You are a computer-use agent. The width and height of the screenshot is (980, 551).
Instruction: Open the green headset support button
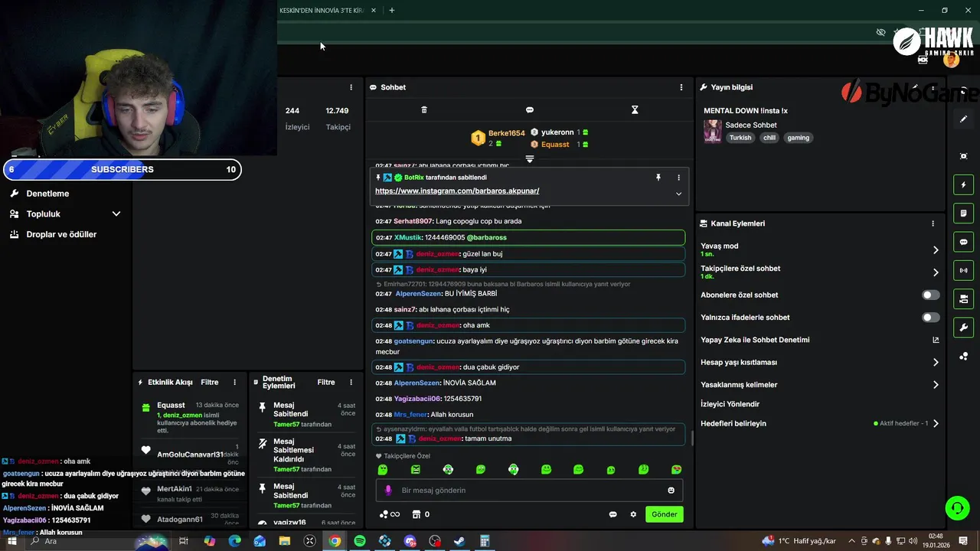point(956,507)
